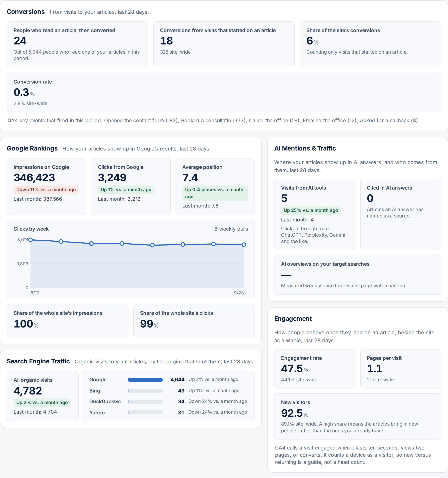Click the DuckDuckGo row label
The image size is (448, 478).
coord(105,401)
